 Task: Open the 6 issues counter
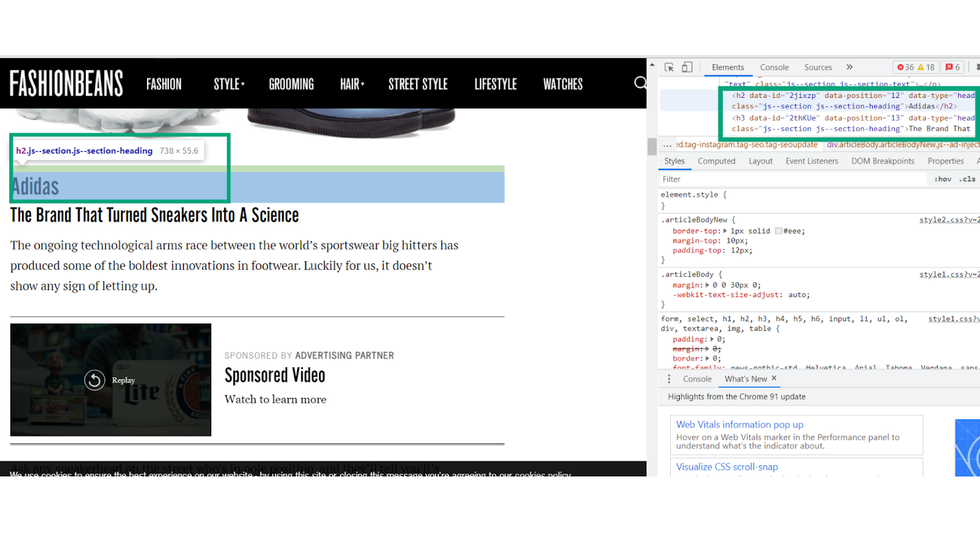coord(952,67)
